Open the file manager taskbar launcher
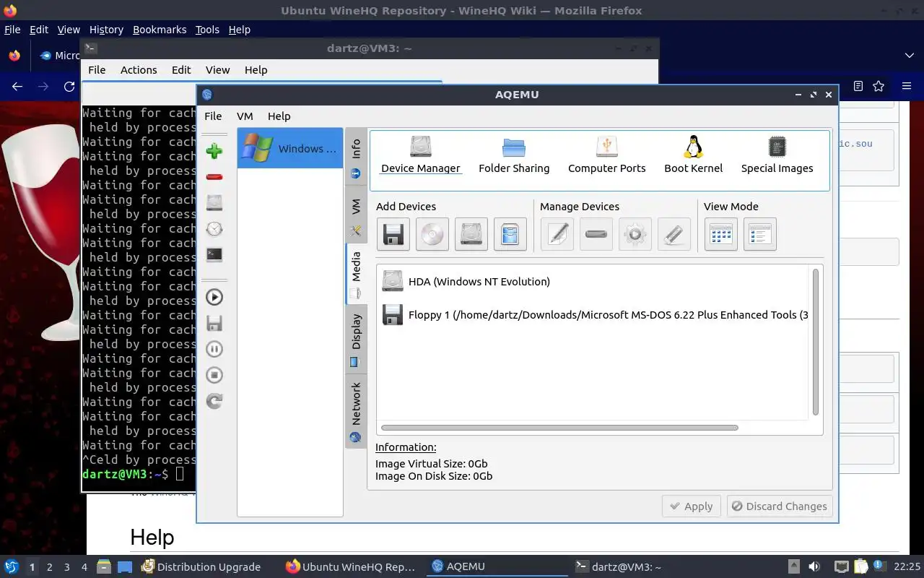 pyautogui.click(x=103, y=567)
